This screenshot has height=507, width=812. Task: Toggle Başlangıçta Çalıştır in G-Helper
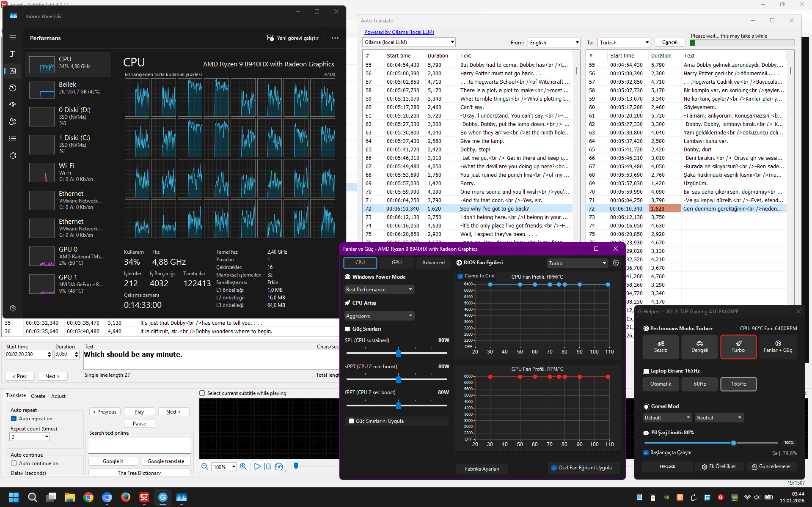click(x=646, y=452)
